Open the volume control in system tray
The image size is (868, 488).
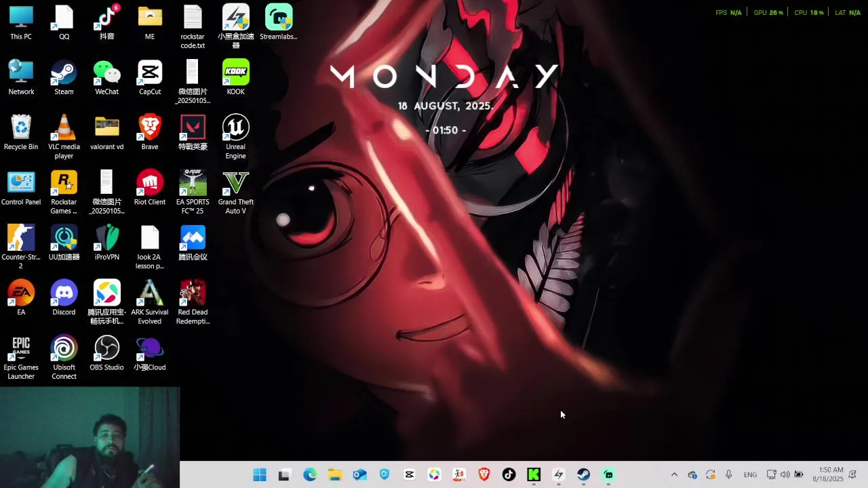[x=785, y=475]
